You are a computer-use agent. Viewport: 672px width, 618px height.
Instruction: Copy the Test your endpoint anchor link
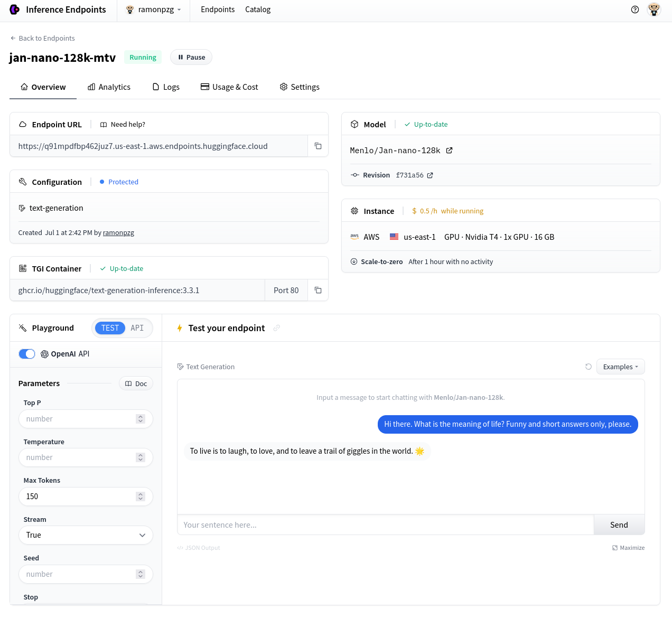pos(276,328)
